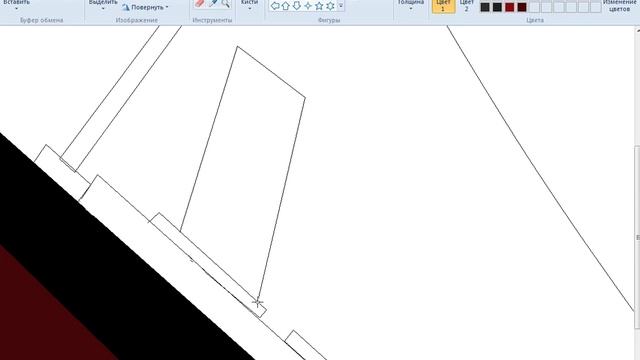Choose the second black custom swatch
The image size is (640, 360).
pyautogui.click(x=497, y=7)
